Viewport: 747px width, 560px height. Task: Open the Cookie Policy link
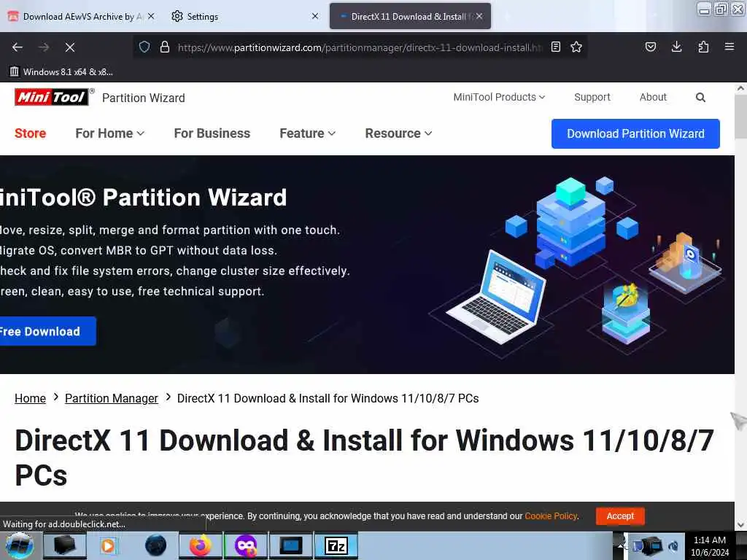(x=551, y=516)
